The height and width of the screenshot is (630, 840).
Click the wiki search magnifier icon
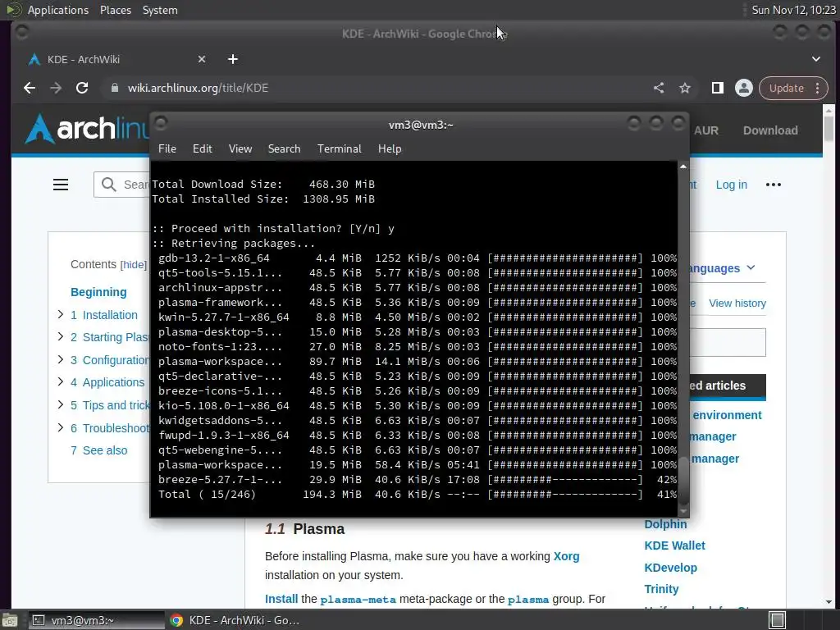click(x=109, y=185)
